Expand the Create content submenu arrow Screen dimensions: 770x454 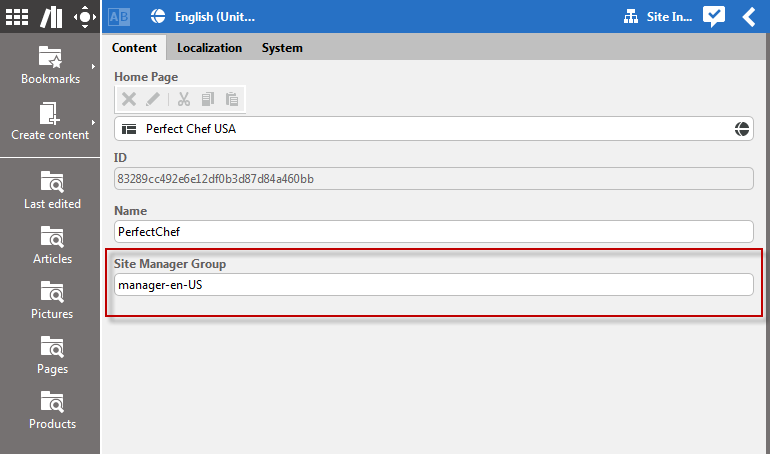point(94,123)
